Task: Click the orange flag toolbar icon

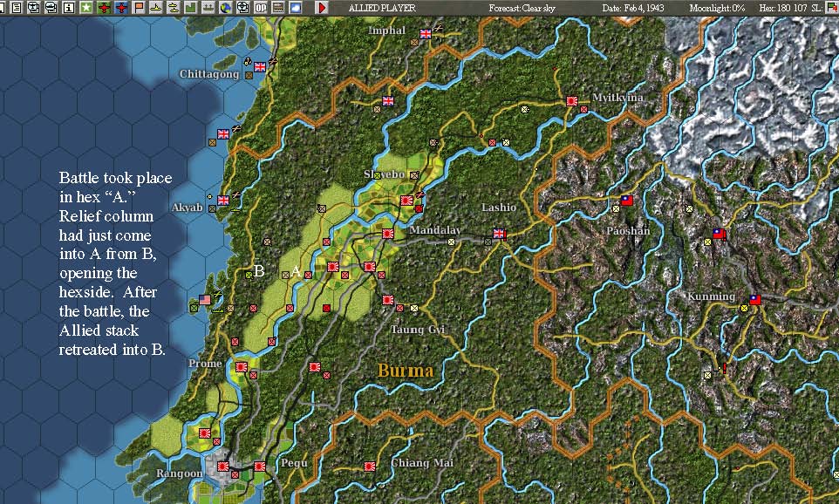Action: [x=140, y=8]
